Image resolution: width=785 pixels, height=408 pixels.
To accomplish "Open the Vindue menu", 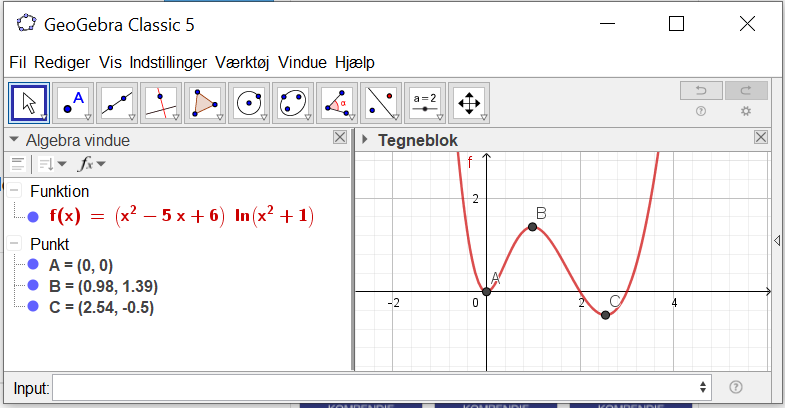I will click(x=302, y=63).
